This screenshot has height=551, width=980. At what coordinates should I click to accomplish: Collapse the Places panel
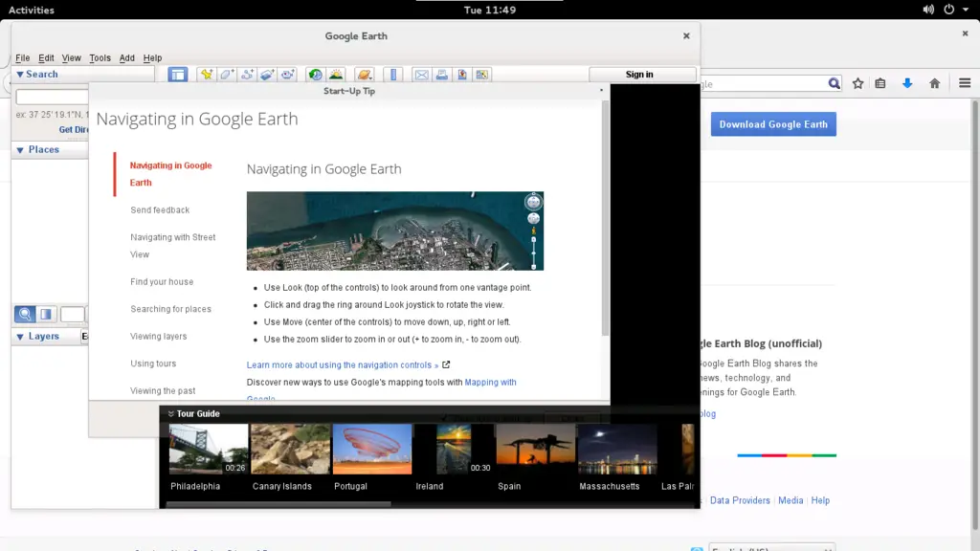click(x=20, y=150)
